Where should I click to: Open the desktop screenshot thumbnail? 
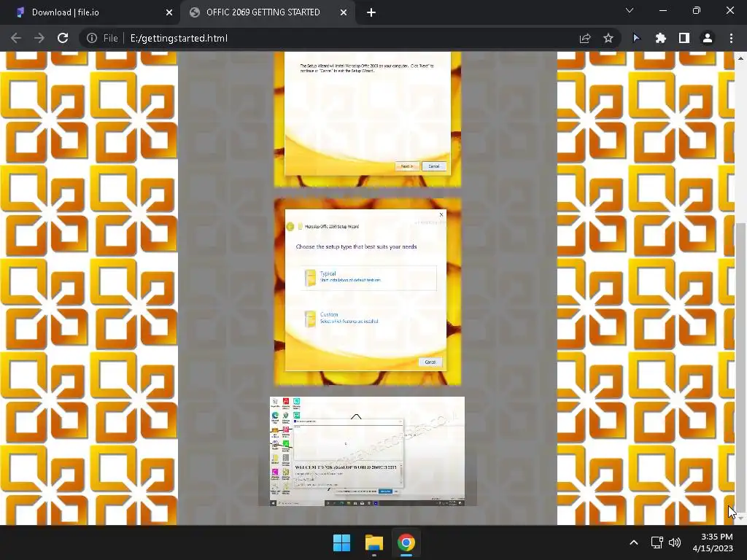tap(368, 451)
